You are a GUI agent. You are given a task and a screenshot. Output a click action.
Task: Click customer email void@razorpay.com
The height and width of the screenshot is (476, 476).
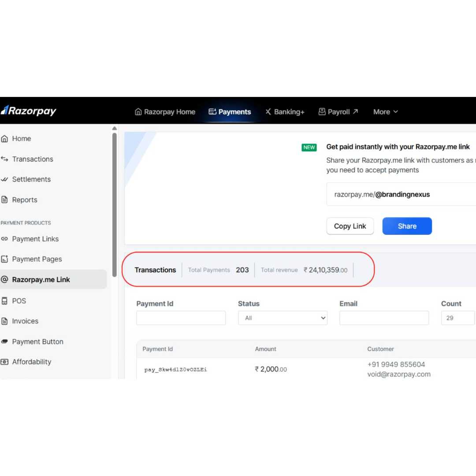[399, 374]
